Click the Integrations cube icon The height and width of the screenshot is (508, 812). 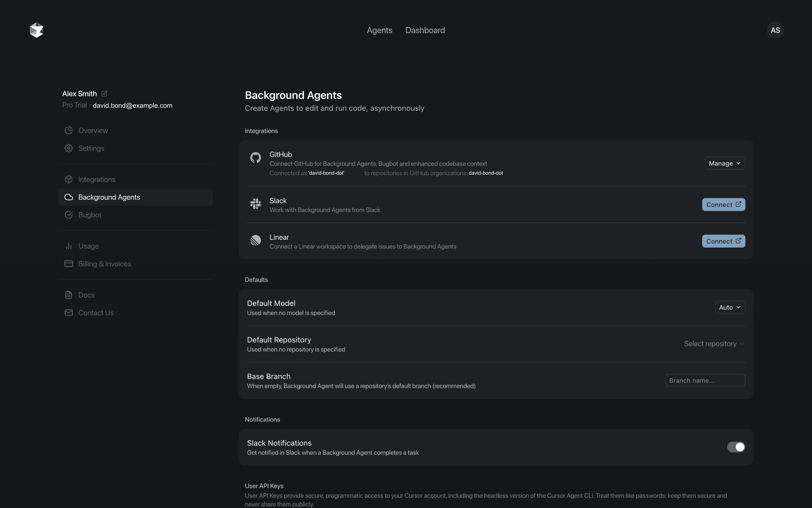pos(69,179)
